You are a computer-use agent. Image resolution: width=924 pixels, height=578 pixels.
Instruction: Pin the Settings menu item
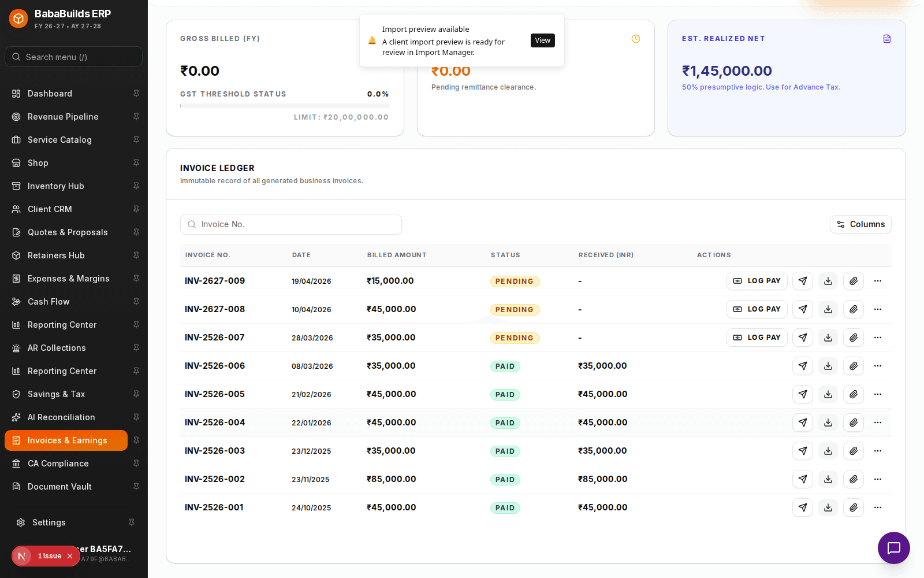(x=132, y=523)
